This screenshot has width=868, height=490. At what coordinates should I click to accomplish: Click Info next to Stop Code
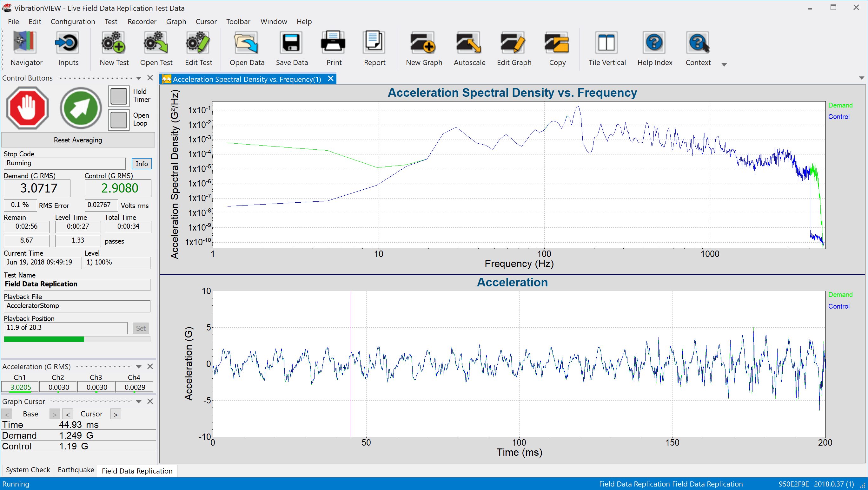click(x=141, y=163)
